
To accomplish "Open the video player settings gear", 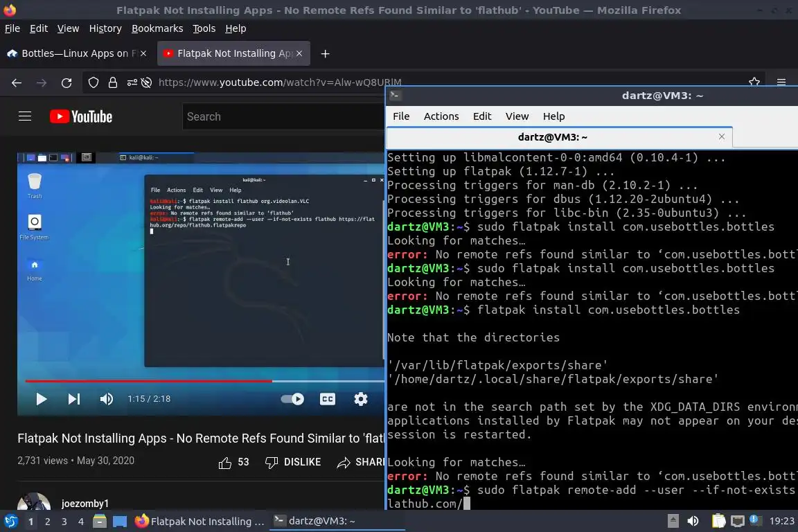I will tap(361, 399).
